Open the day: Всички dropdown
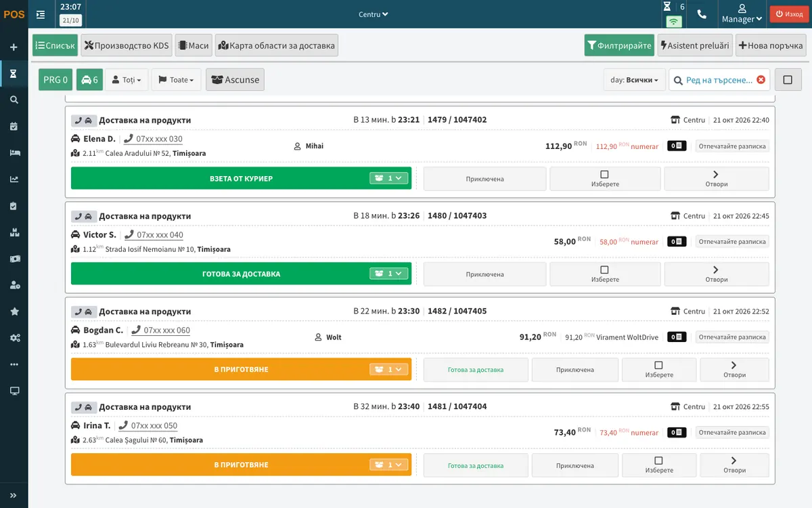 point(635,80)
